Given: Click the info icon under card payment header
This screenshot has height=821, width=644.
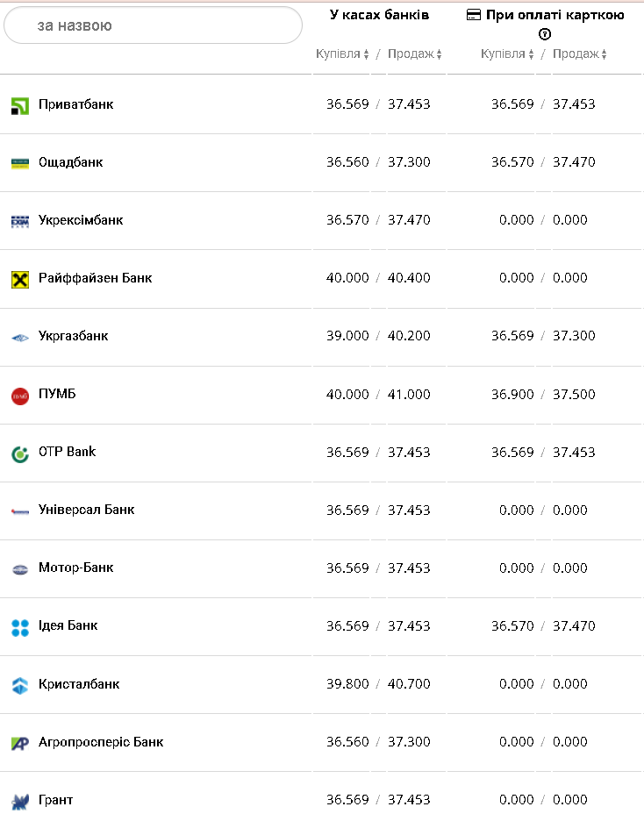Looking at the screenshot, I should coord(545,34).
